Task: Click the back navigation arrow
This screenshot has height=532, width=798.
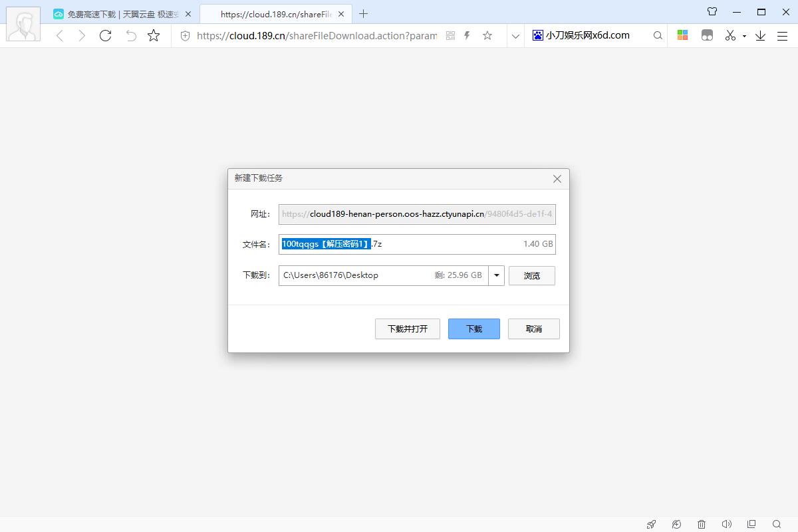Action: (x=60, y=36)
